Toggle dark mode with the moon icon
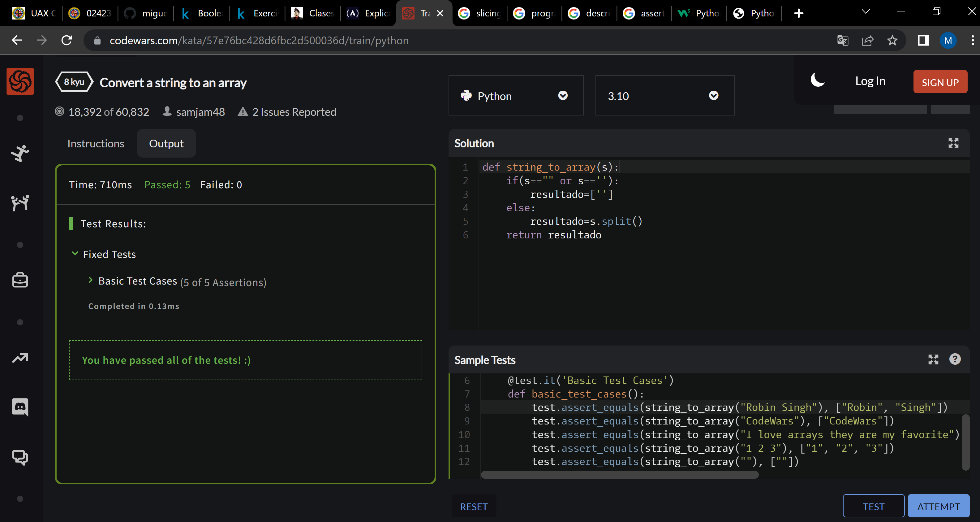Image resolution: width=980 pixels, height=522 pixels. [x=818, y=80]
